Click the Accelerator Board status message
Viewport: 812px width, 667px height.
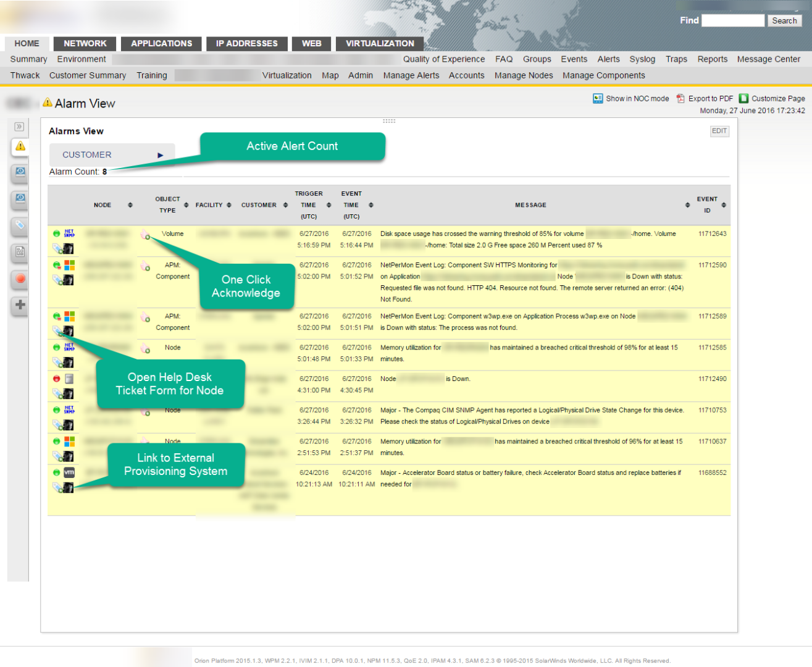(530, 479)
